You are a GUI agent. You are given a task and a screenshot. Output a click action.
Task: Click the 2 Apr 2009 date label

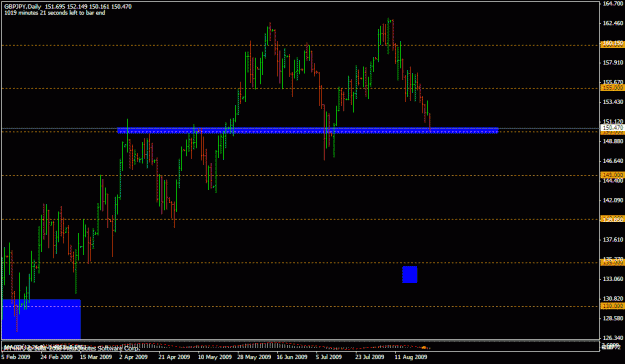pyautogui.click(x=134, y=357)
